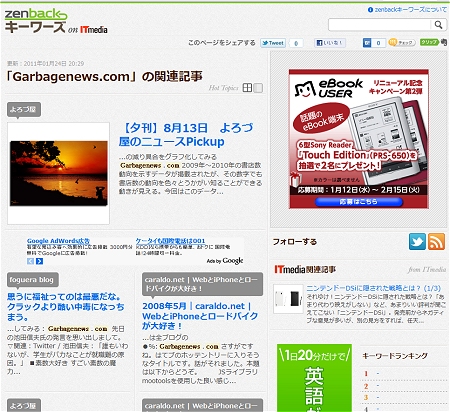450x412 pixels.
Task: Click the green Livedoor clip button
Action: coord(429,42)
